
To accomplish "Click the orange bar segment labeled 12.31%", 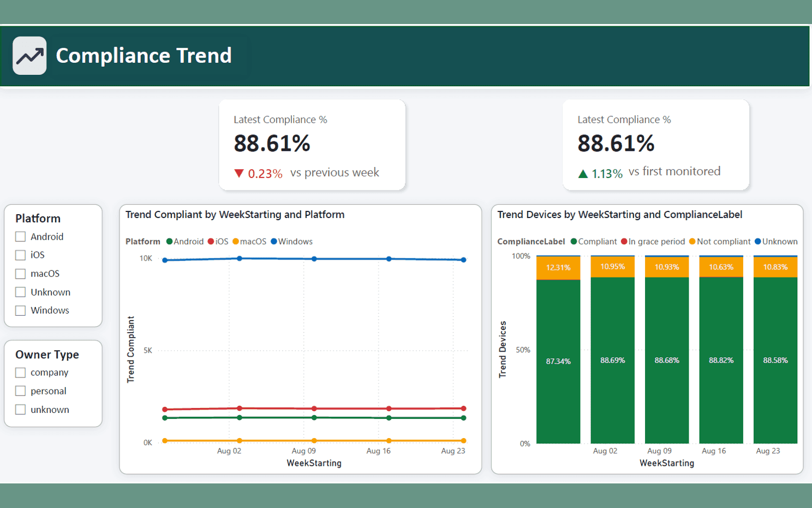I will (558, 268).
